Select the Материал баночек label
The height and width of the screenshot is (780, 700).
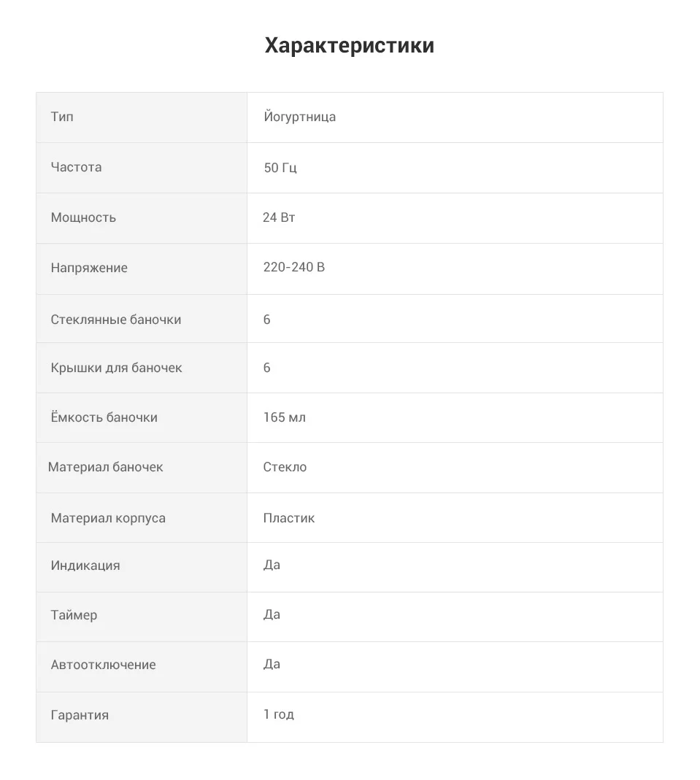tap(105, 467)
